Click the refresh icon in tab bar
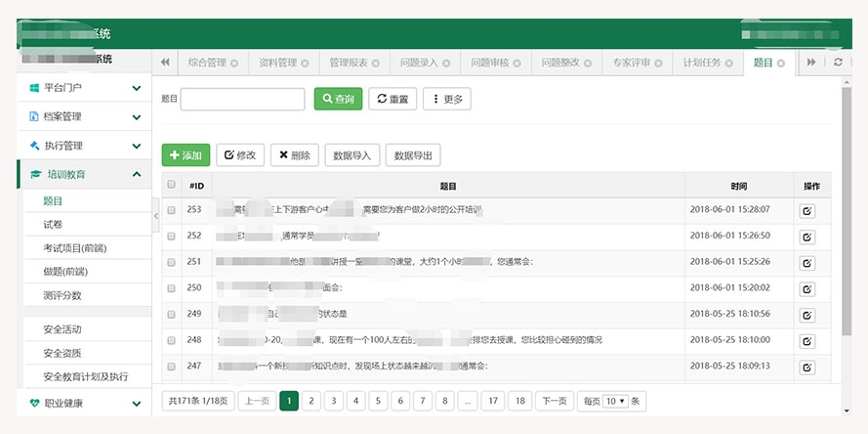This screenshot has width=868, height=434. tap(837, 62)
